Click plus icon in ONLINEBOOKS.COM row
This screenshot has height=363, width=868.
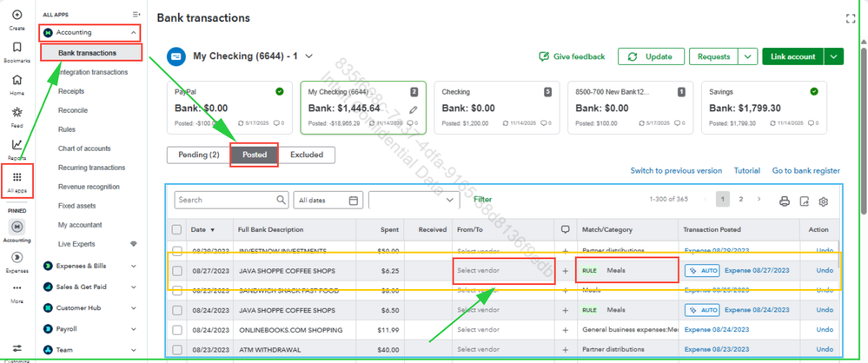coord(565,330)
